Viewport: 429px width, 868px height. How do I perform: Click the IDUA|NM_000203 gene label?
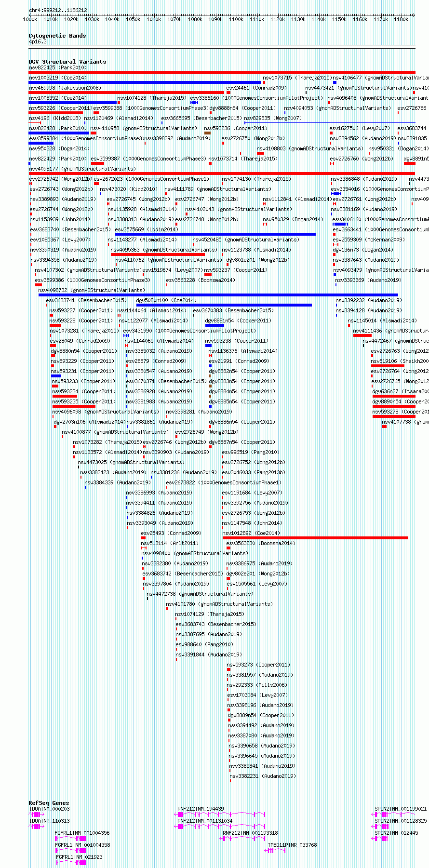pyautogui.click(x=49, y=809)
